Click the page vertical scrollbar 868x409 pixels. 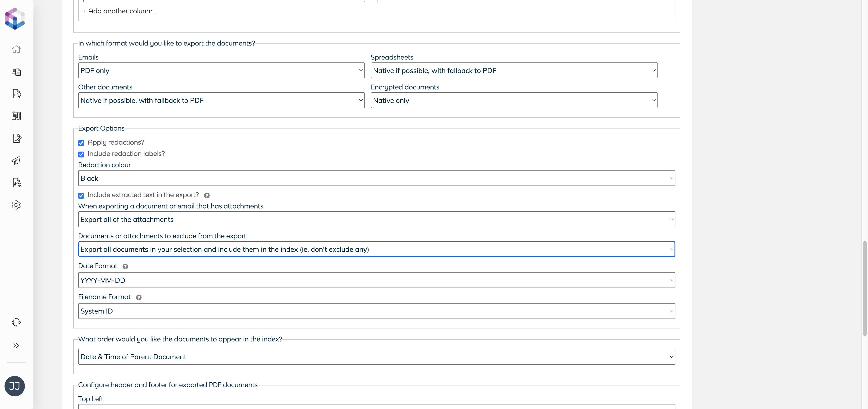click(x=864, y=288)
